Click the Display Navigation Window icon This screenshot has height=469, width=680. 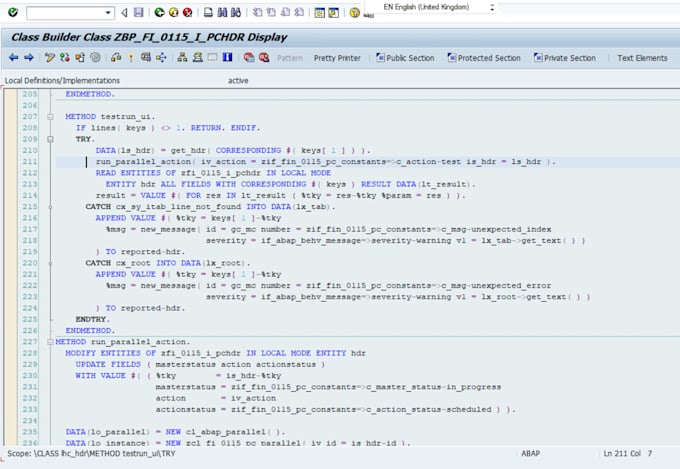(161, 57)
